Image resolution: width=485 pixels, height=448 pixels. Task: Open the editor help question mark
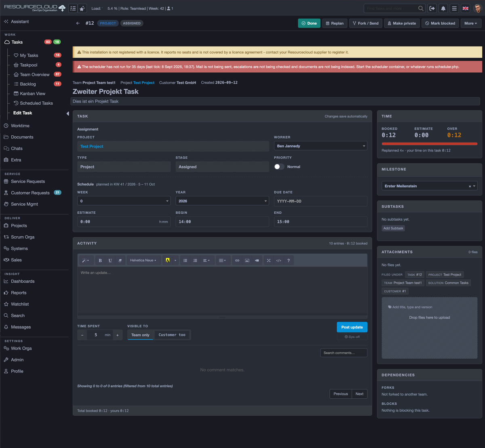[288, 261]
